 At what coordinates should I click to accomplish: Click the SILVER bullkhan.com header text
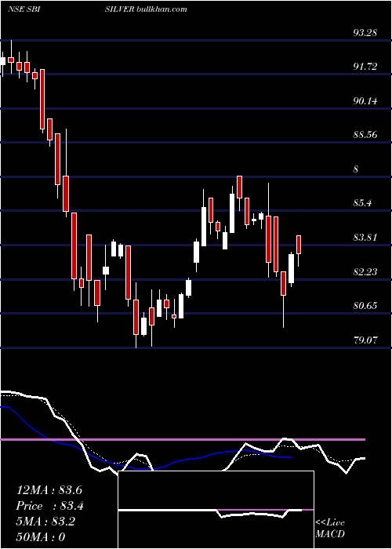(146, 9)
